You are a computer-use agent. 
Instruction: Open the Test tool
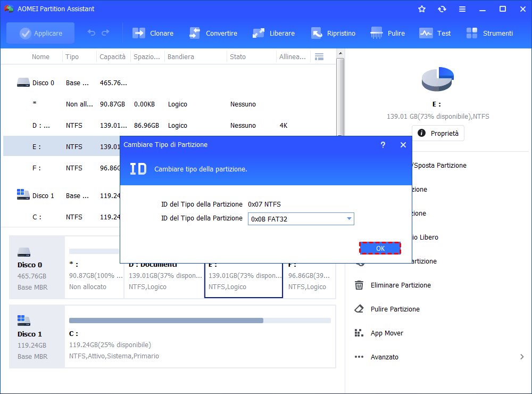(435, 34)
